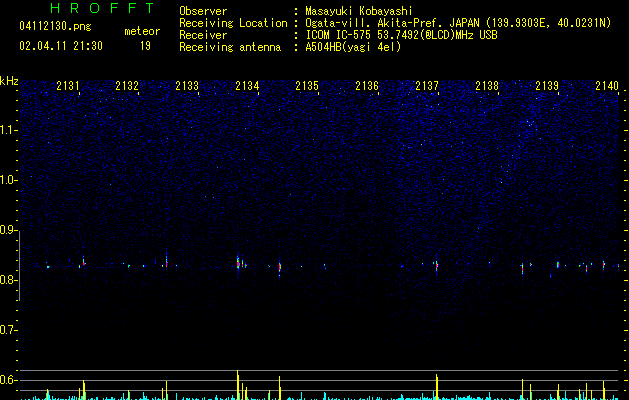Click the Observer label
This screenshot has width=629, height=400.
(203, 11)
